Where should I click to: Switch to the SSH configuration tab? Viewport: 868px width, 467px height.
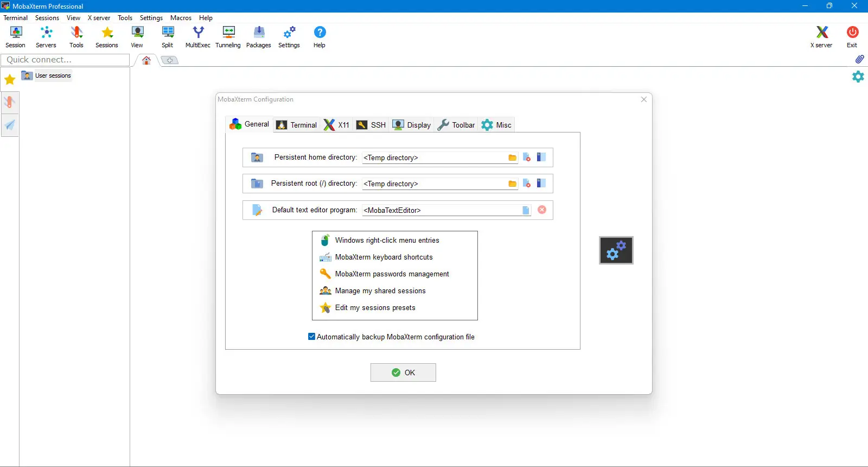click(x=371, y=125)
